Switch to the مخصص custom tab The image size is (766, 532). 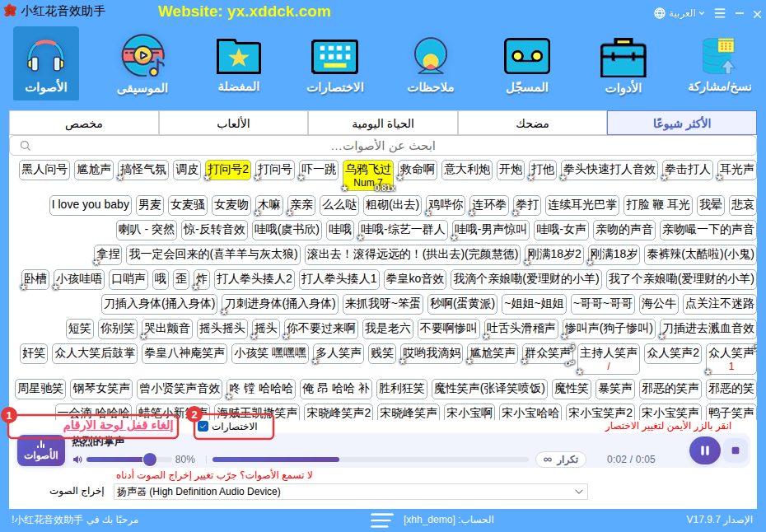(x=83, y=123)
